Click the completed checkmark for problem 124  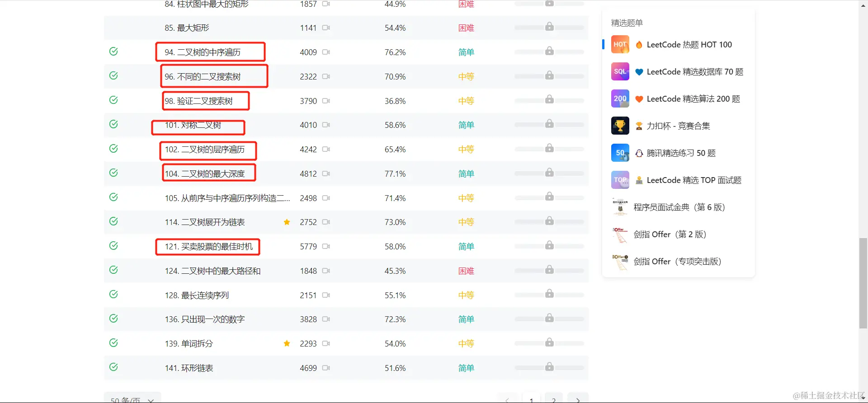(x=113, y=270)
